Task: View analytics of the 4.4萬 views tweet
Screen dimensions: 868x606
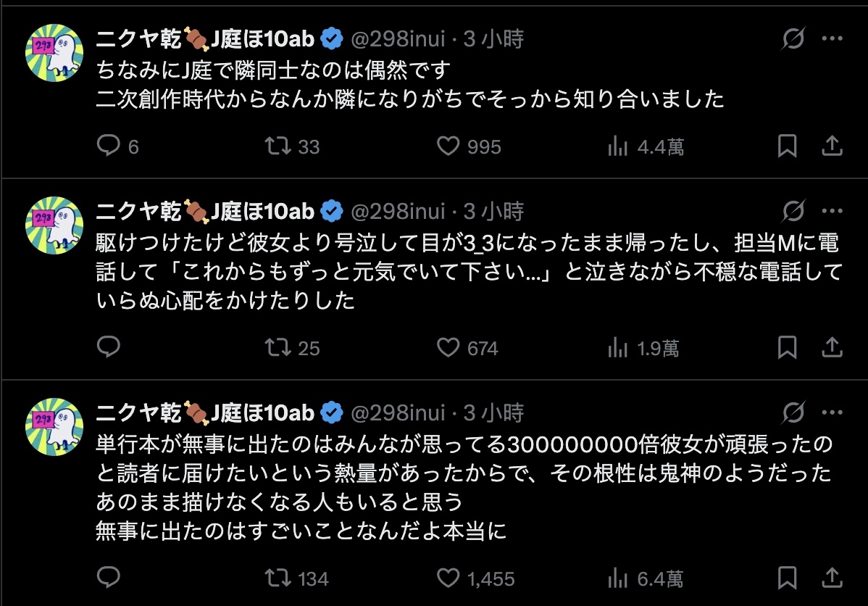Action: click(617, 146)
